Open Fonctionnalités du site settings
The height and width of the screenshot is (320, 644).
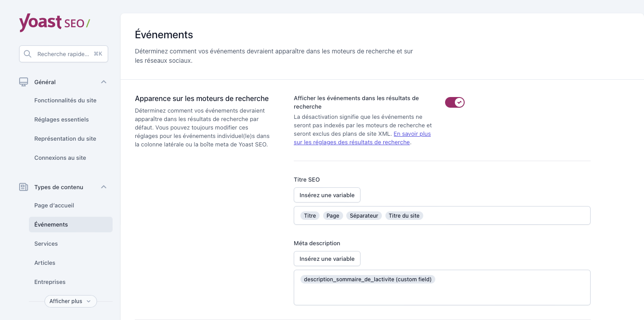tap(65, 101)
